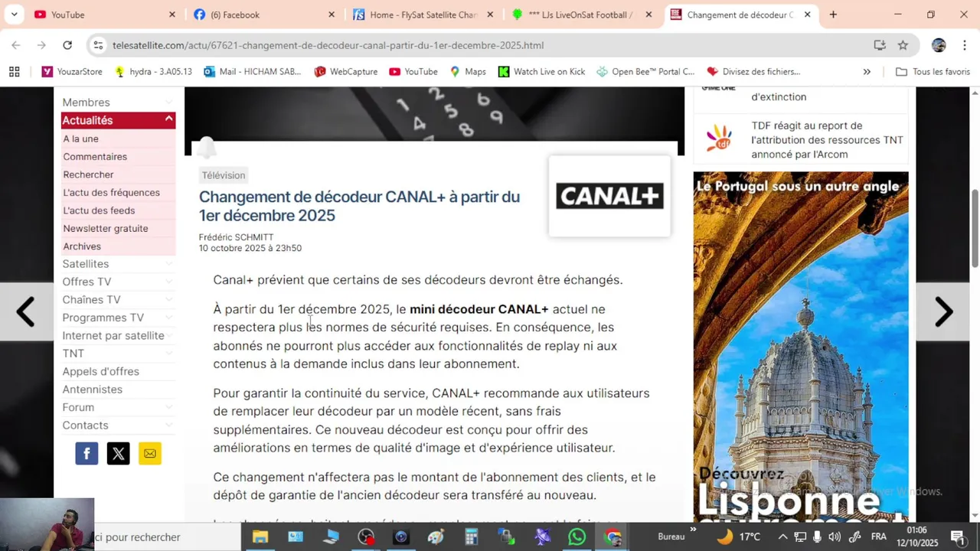Go to the next article with right arrow
The width and height of the screenshot is (980, 551).
pos(944,311)
